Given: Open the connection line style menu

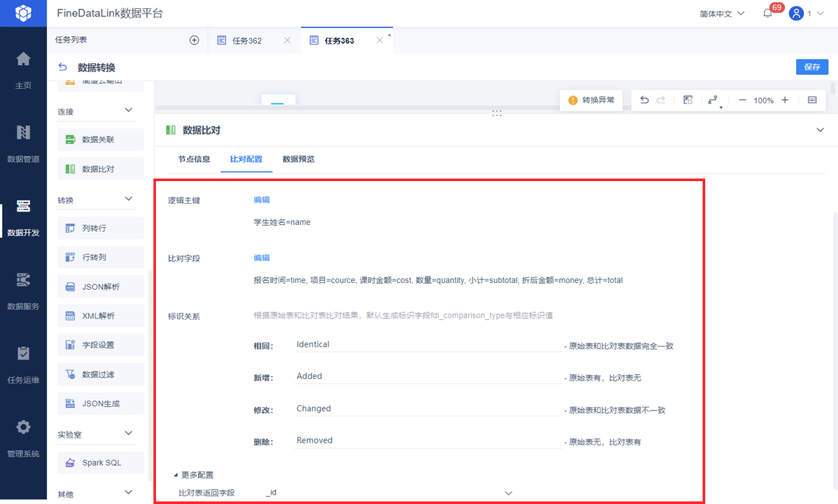Looking at the screenshot, I should (x=713, y=101).
